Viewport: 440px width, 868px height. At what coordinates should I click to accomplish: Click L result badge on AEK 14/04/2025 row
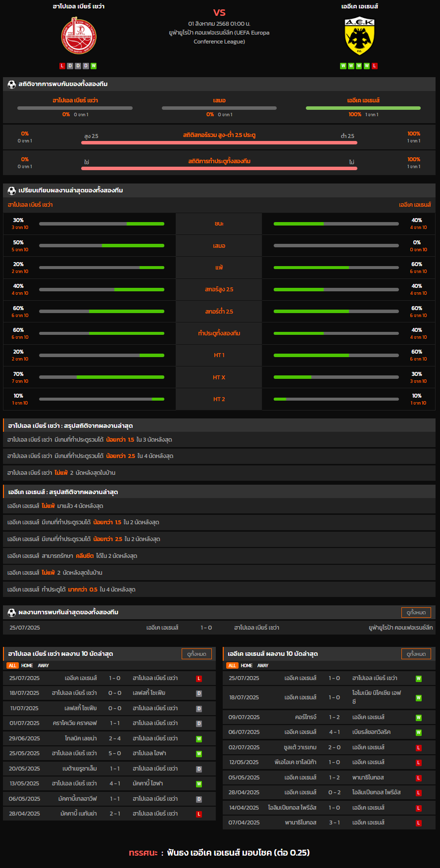419,808
